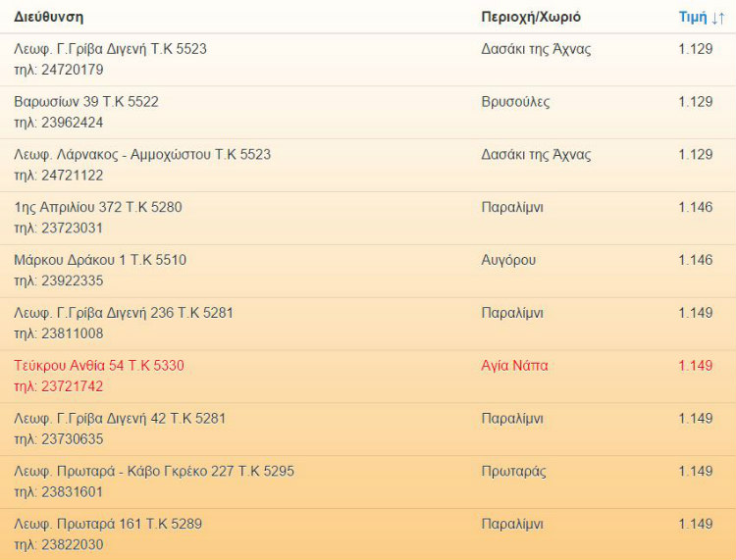Click phone number τηλ: 23831601
This screenshot has height=560, width=736.
59,492
